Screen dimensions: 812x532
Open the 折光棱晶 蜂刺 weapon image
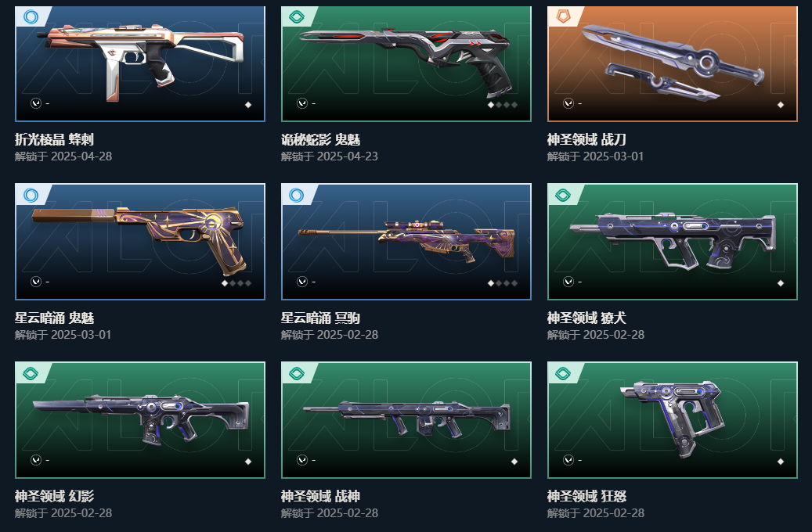point(140,61)
